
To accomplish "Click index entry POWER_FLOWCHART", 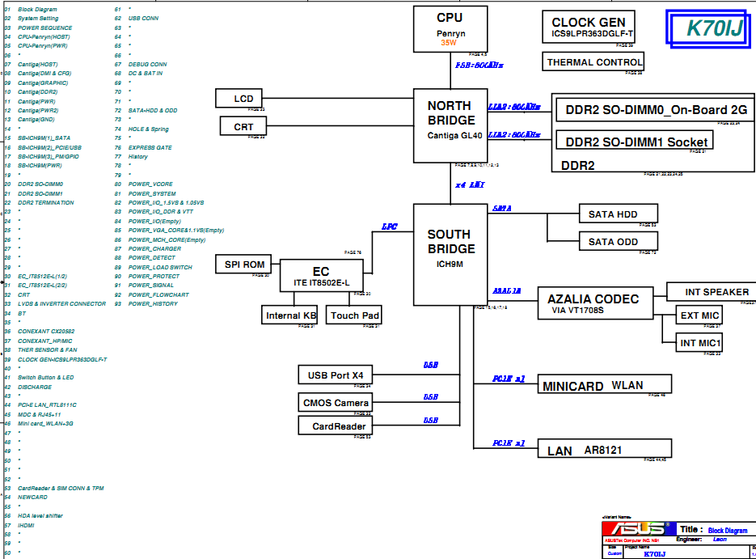I will [x=158, y=294].
